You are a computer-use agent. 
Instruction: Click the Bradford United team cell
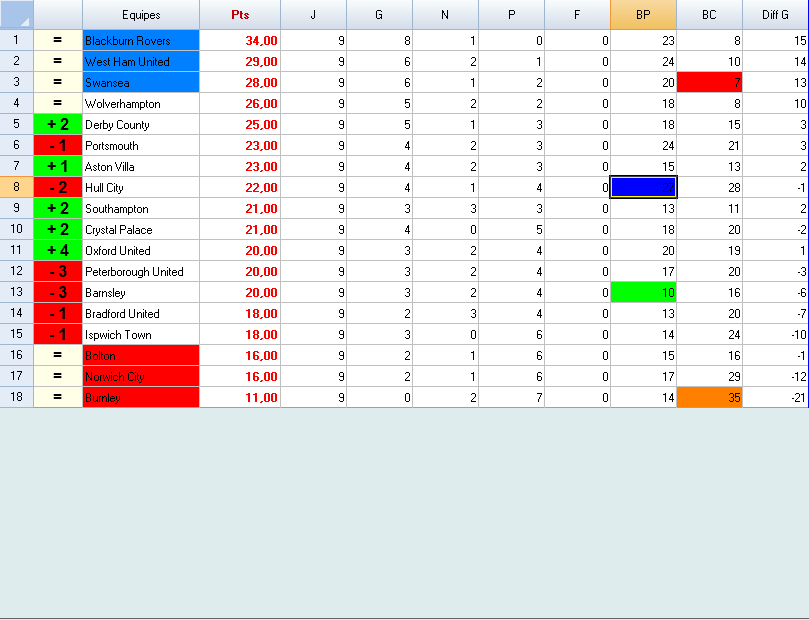(x=141, y=313)
